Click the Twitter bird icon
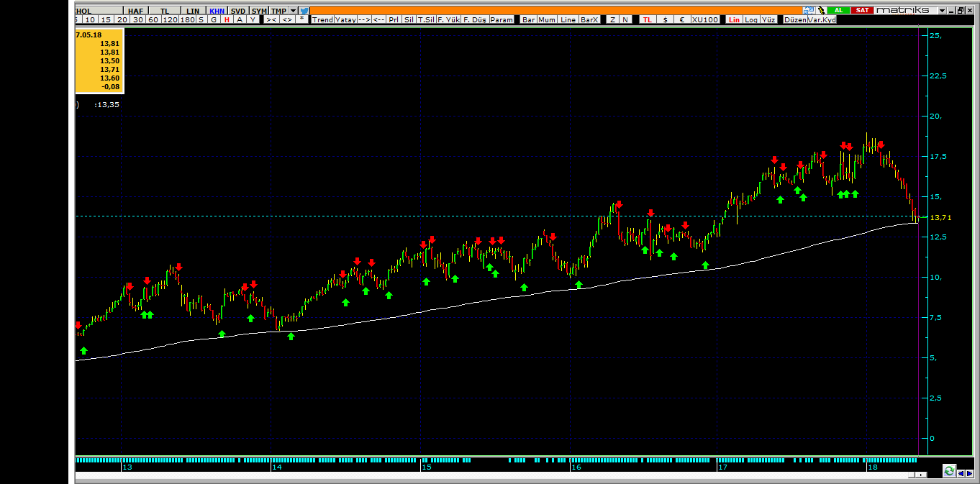Screen dimensions: 980x484 [304, 11]
